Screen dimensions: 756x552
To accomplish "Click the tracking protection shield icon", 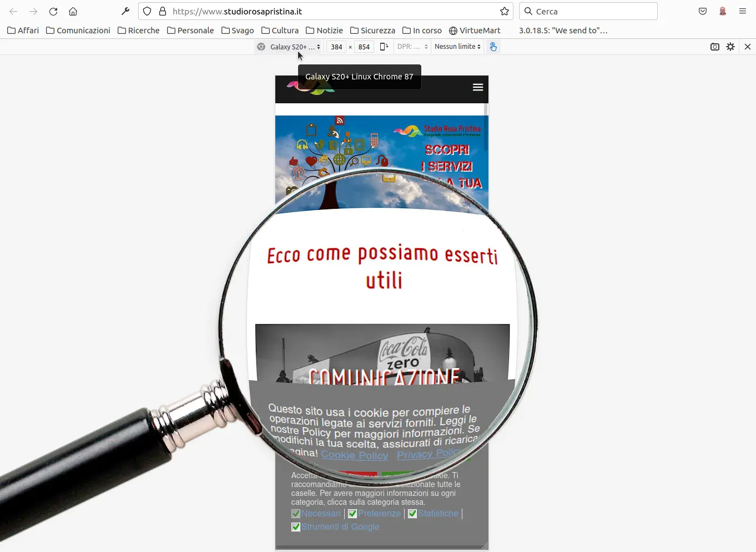I will coord(147,11).
